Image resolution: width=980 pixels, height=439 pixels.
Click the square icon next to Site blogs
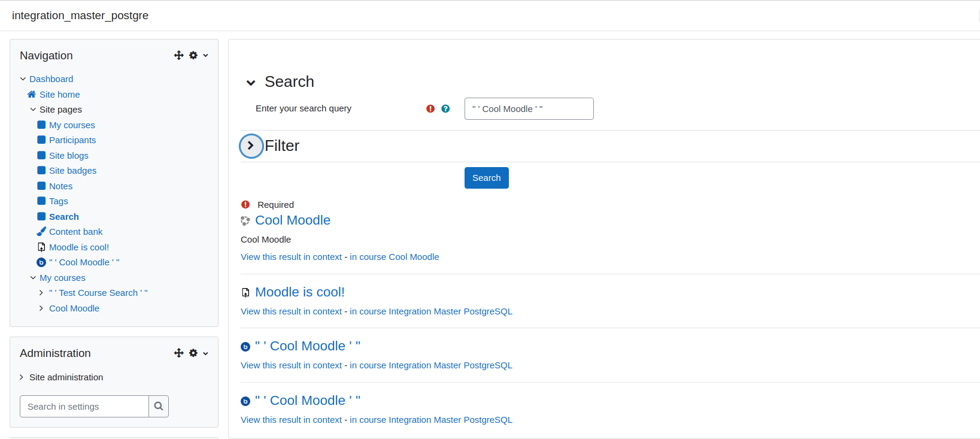(x=41, y=155)
